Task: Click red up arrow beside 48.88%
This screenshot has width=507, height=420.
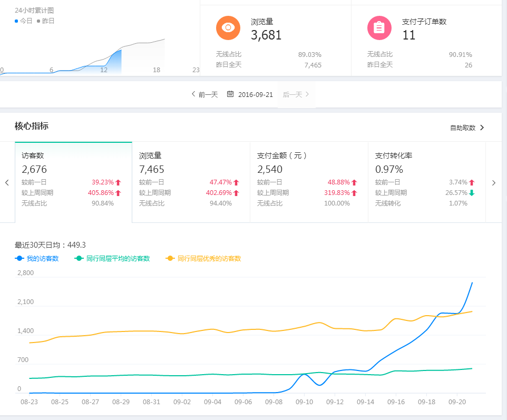Action: pos(354,182)
